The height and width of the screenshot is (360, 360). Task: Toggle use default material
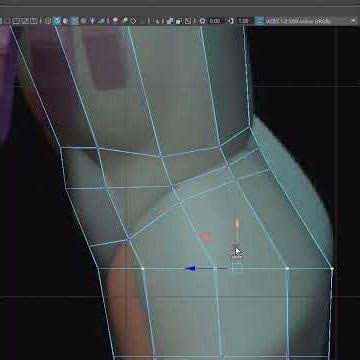click(x=65, y=21)
